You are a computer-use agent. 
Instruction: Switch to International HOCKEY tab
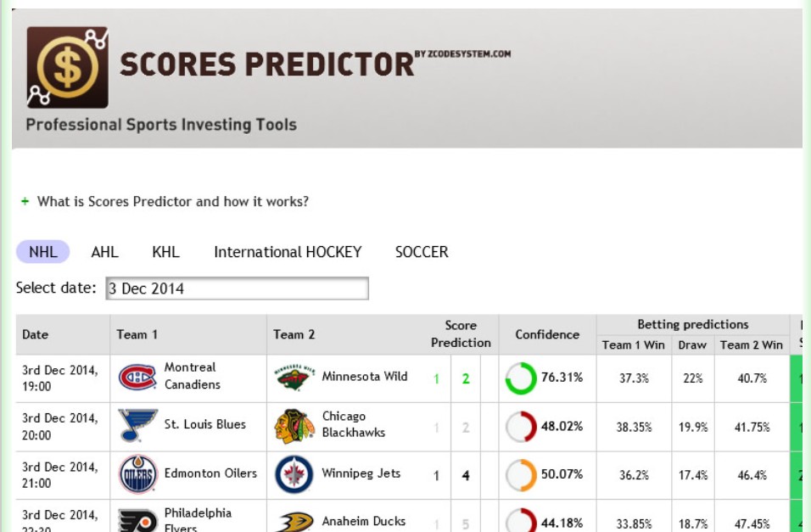pyautogui.click(x=288, y=252)
